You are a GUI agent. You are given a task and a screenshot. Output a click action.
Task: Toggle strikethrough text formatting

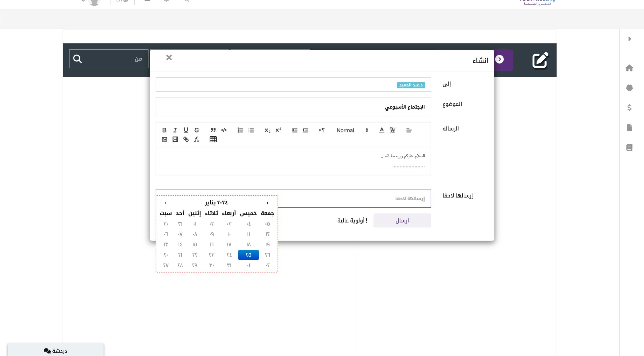click(x=197, y=130)
